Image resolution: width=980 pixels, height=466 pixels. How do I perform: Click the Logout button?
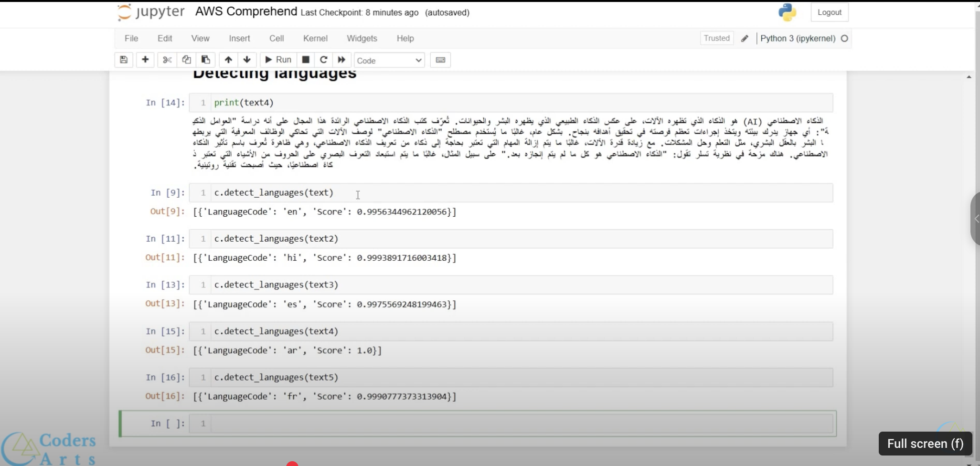click(x=829, y=12)
